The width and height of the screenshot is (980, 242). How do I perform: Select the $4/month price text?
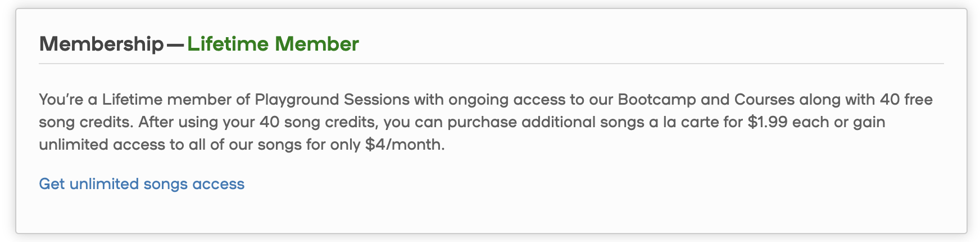404,145
